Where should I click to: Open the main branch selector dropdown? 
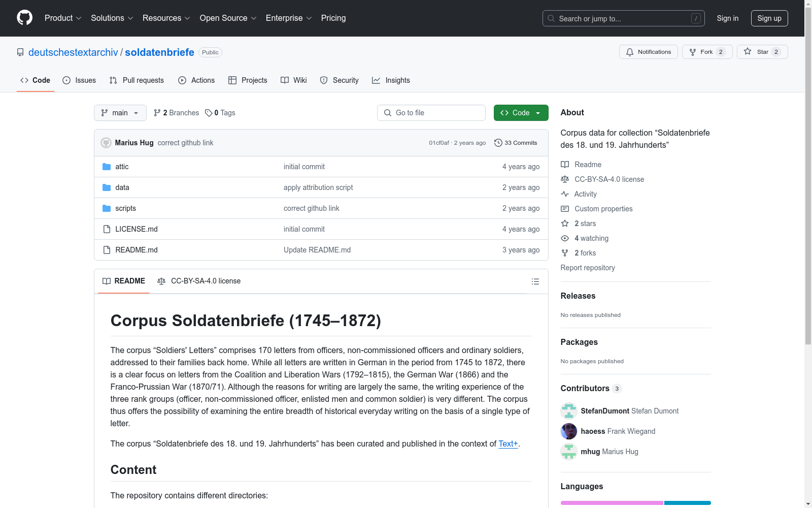120,113
